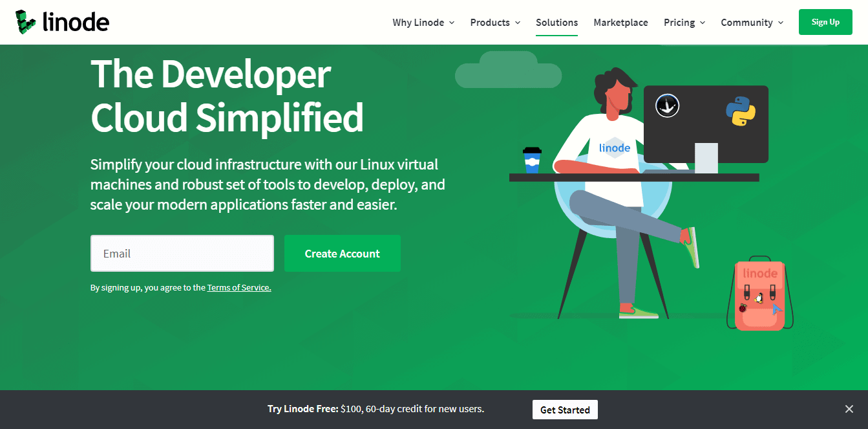868x429 pixels.
Task: Open the Terms of Service link
Action: (238, 287)
